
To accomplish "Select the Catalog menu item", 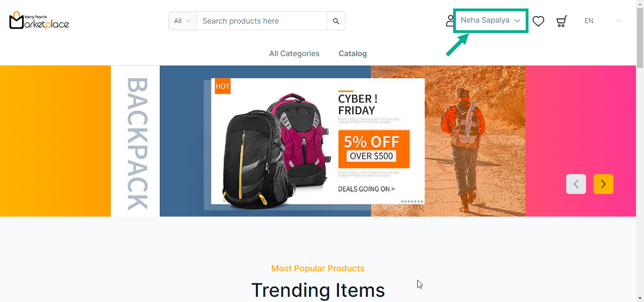I will 353,54.
